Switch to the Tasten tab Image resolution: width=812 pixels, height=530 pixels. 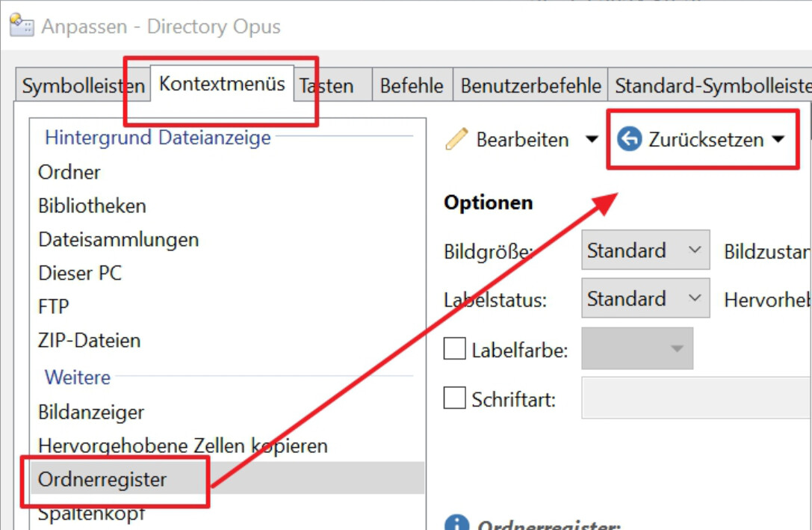[x=333, y=85]
